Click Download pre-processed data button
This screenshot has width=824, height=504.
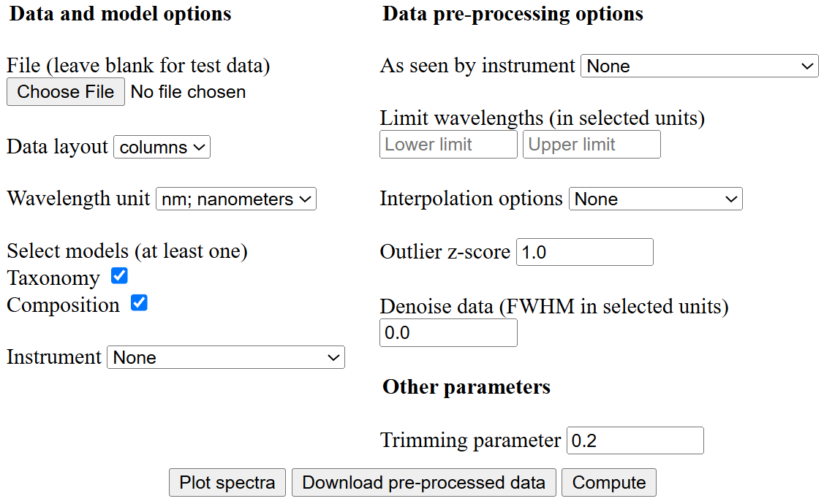tap(423, 483)
